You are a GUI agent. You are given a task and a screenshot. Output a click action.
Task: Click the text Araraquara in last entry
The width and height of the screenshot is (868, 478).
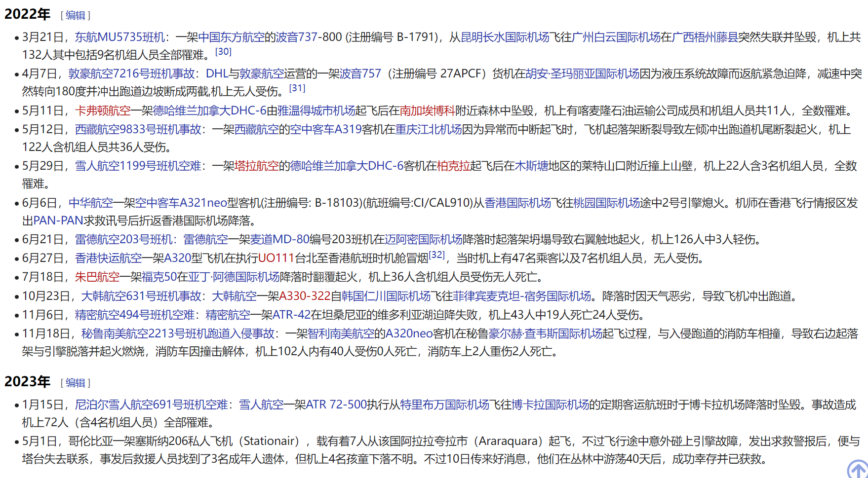click(509, 441)
